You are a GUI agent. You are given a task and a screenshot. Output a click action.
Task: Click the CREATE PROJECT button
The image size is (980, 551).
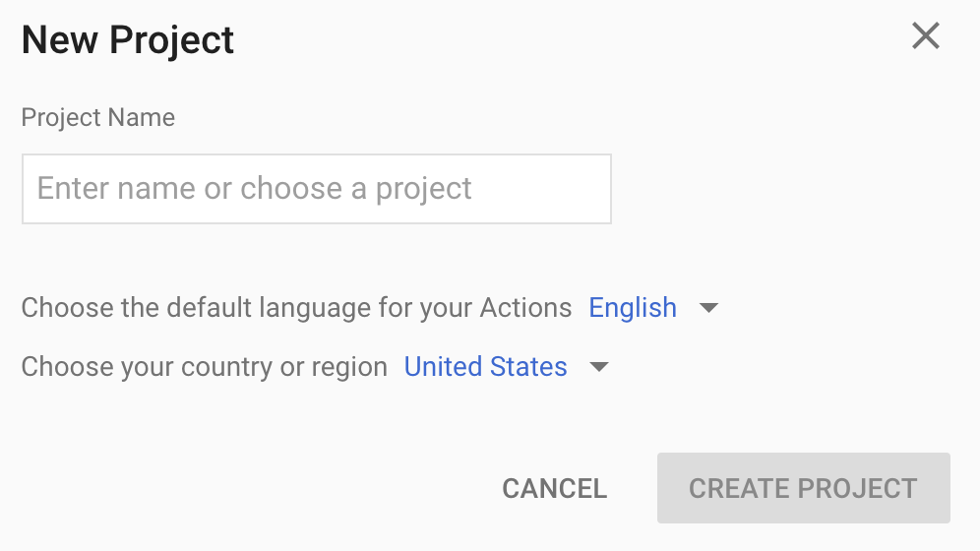803,488
